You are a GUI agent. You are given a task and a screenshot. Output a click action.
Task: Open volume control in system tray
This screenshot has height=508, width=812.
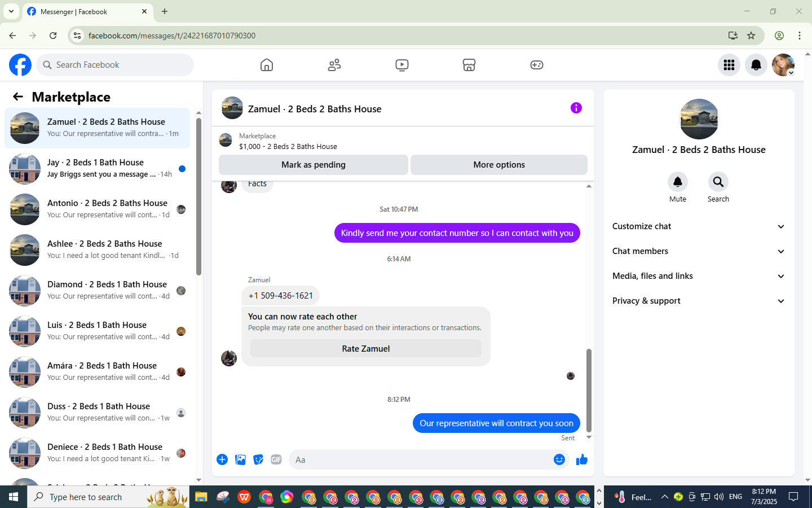718,497
